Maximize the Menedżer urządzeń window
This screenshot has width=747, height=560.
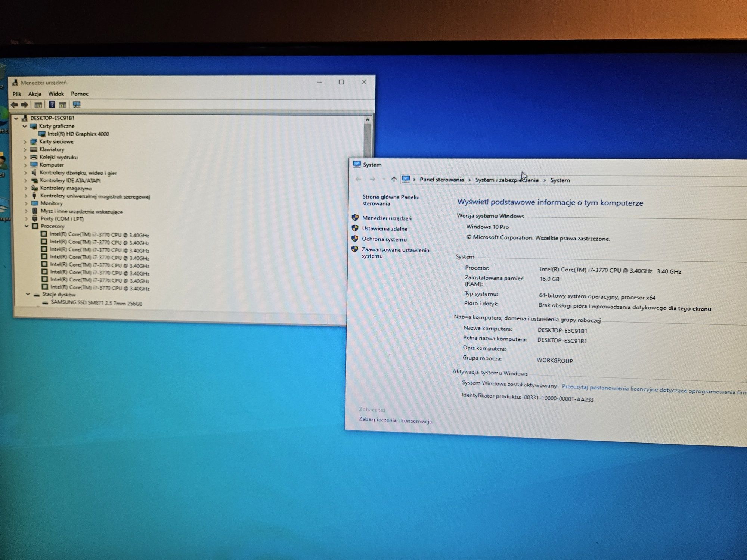(341, 82)
